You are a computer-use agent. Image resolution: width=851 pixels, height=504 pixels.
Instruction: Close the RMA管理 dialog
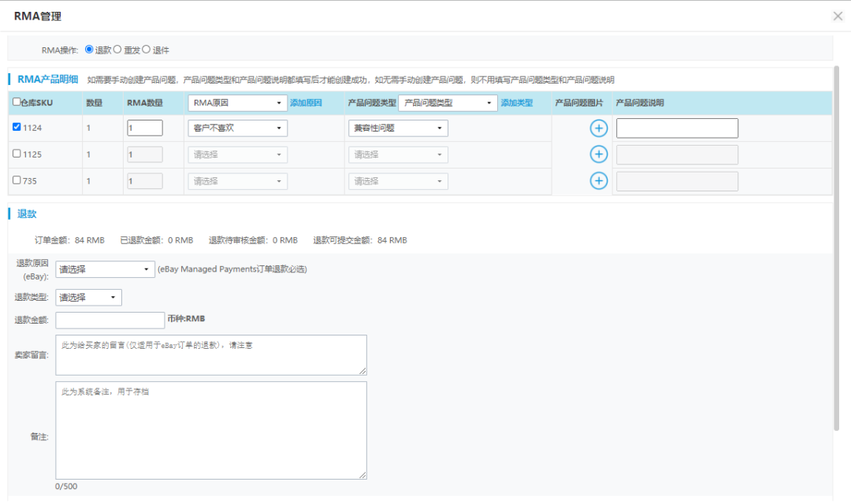(x=838, y=17)
